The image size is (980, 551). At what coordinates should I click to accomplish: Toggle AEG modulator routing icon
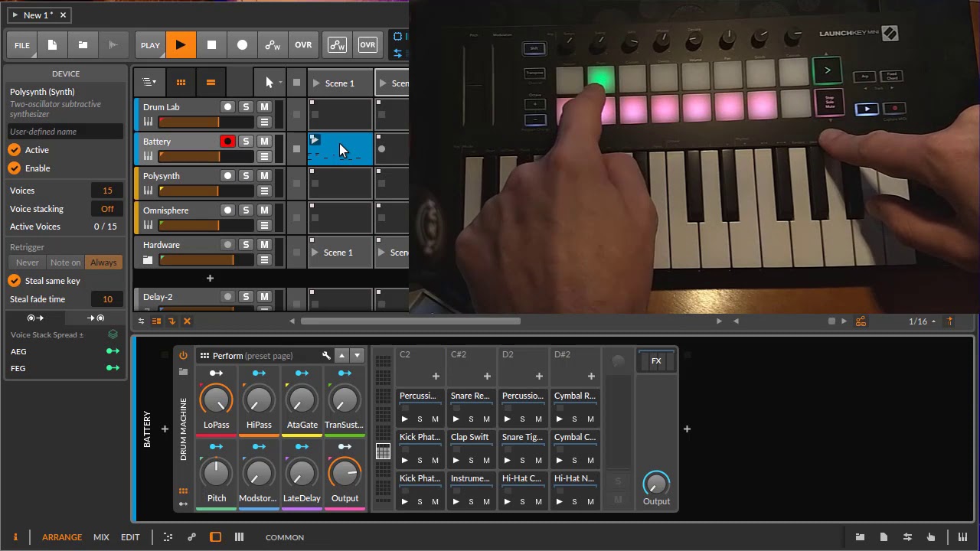tap(113, 351)
